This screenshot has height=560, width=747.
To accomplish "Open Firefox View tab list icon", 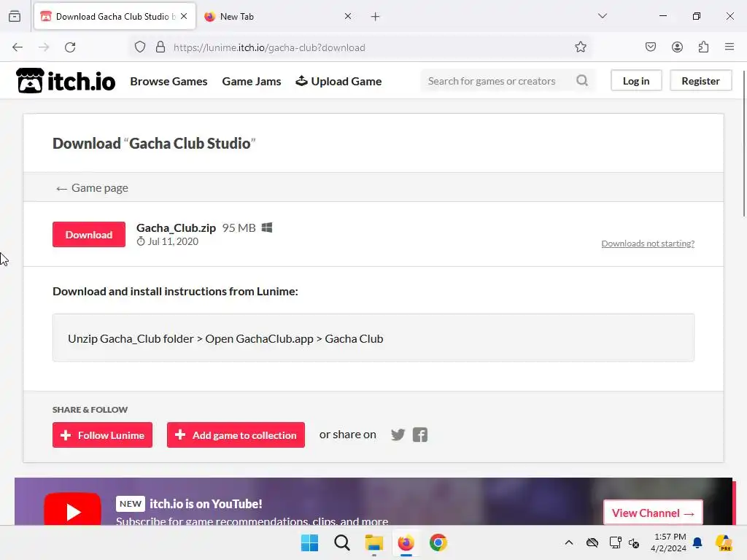I will pos(15,17).
